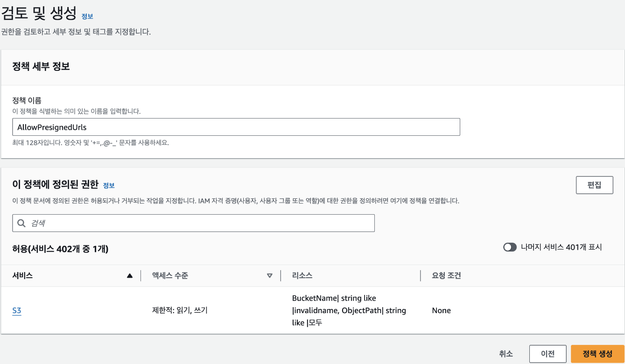This screenshot has width=625, height=364.
Task: Click the magnifier icon in search box
Action: 21,224
